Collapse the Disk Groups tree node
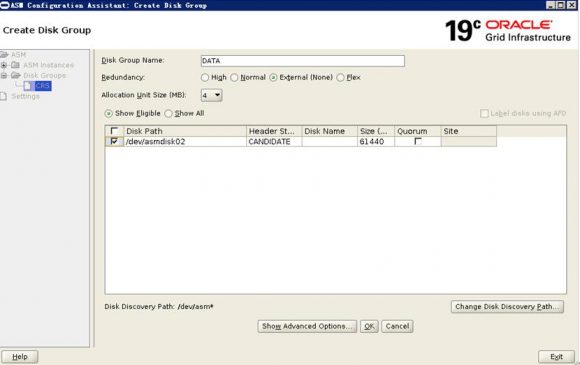 click(4, 75)
